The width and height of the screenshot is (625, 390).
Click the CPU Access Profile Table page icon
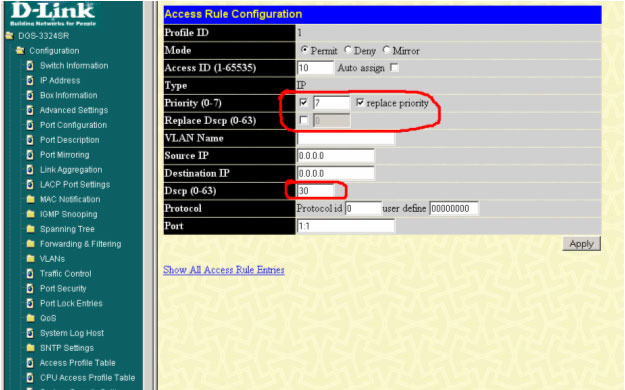30,378
